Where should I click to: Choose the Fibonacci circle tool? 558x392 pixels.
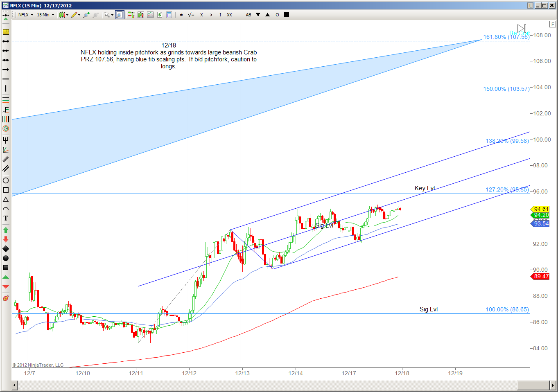point(6,128)
